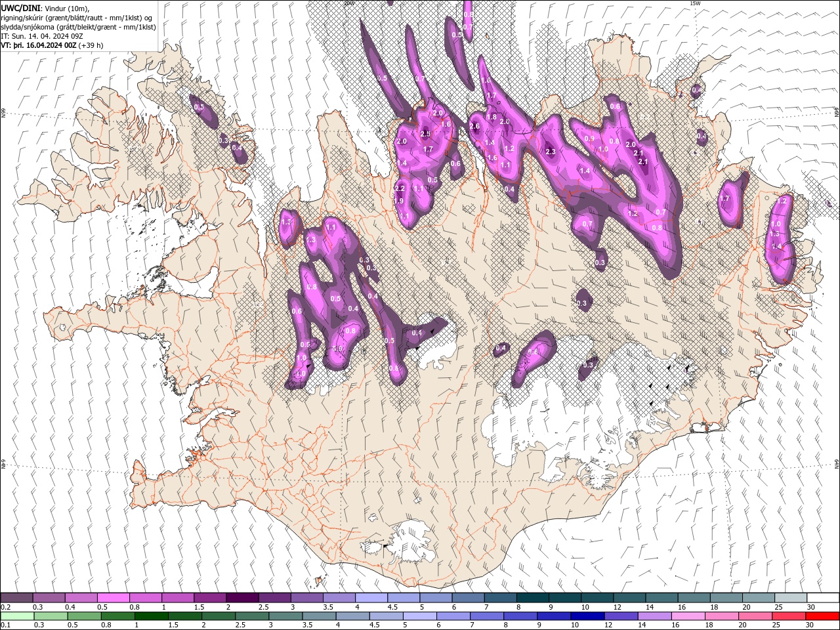This screenshot has height=630, width=840.
Task: Click the 'rigning/skúrir' legend description line
Action: (76, 17)
